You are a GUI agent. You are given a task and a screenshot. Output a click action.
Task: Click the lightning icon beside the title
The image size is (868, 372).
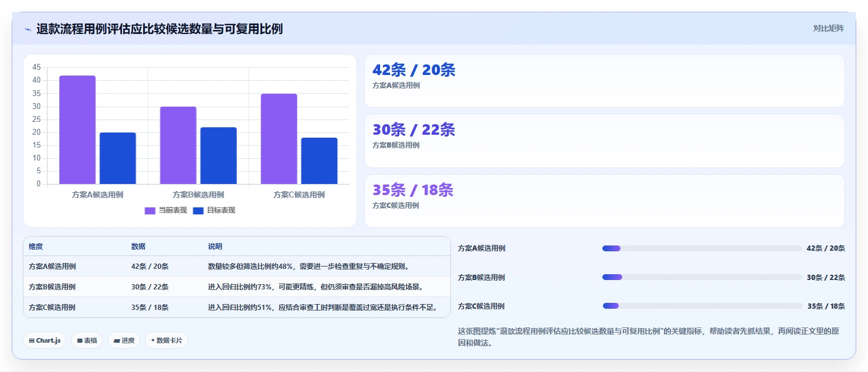point(28,29)
